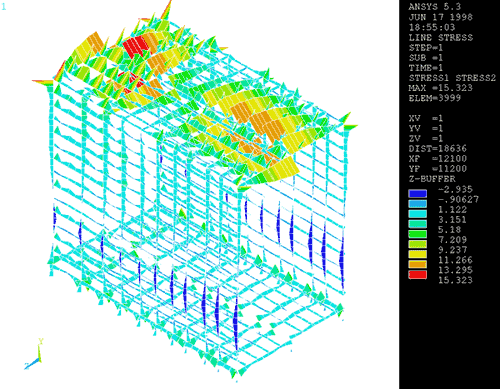This screenshot has height=389, width=500.
Task: Click the JUN 17 1998 date text
Action: (441, 17)
